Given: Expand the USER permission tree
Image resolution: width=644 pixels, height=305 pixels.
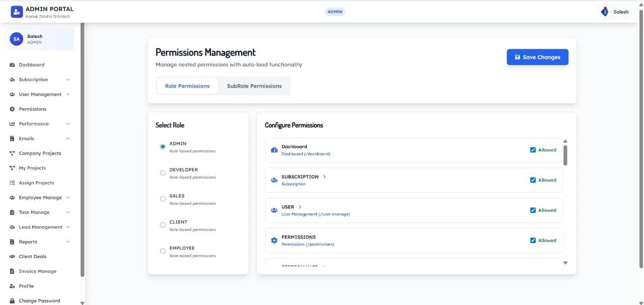Looking at the screenshot, I should (x=300, y=206).
